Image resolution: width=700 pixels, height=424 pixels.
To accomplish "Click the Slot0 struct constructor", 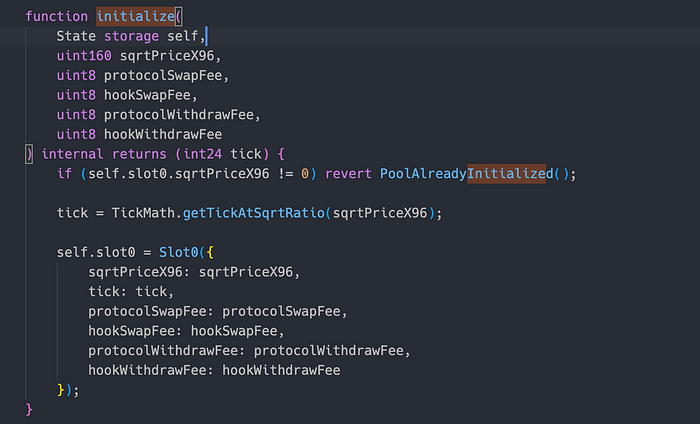I will [179, 252].
